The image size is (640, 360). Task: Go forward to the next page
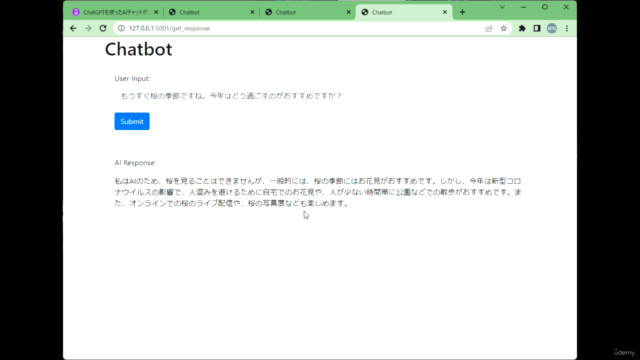88,28
